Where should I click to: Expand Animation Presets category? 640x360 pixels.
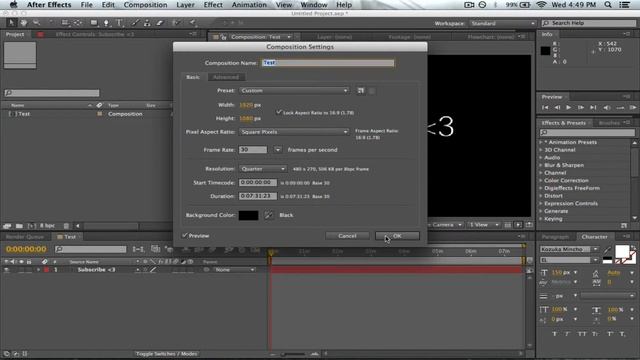click(x=541, y=142)
